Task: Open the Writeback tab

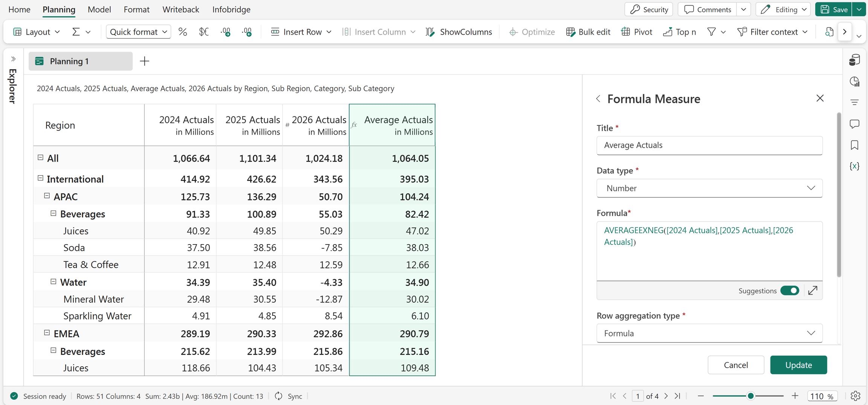Action: click(x=181, y=9)
